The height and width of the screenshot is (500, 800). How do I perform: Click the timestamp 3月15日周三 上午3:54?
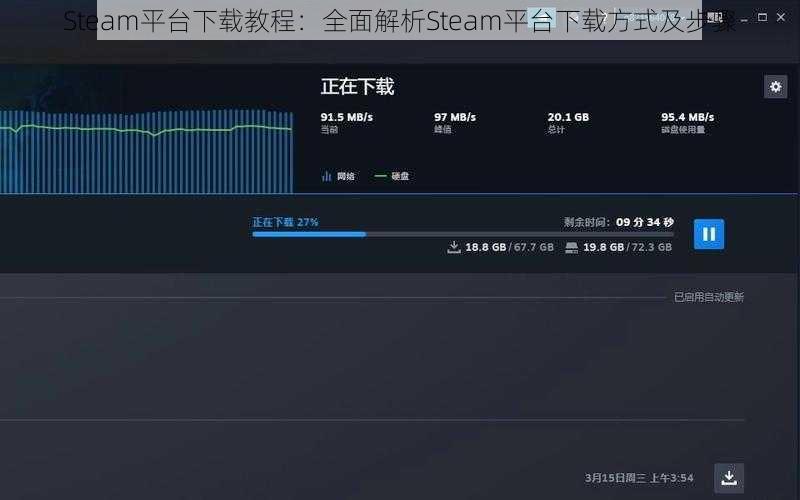639,478
